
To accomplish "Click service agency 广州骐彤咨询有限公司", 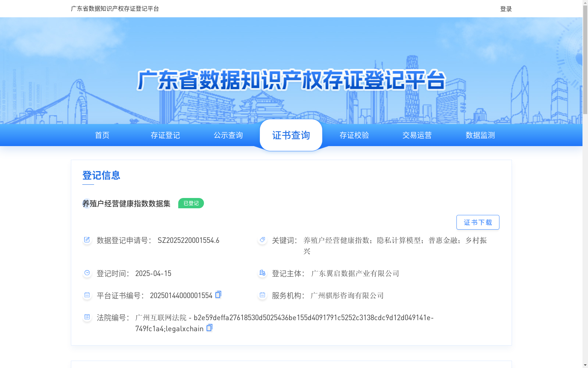I will (x=347, y=296).
